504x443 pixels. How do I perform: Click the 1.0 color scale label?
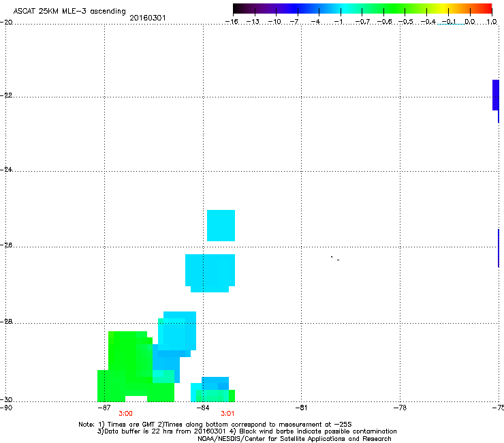coord(492,22)
